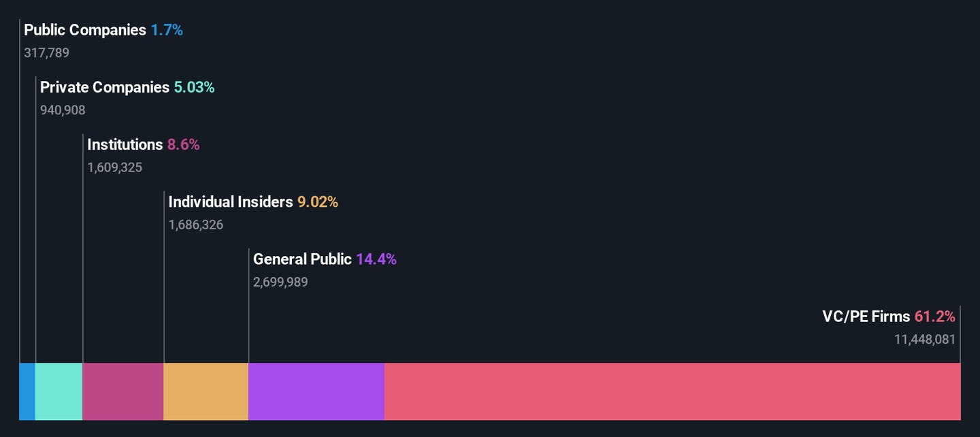
Task: Select the red VC/PE Firms bar segment
Action: [672, 391]
